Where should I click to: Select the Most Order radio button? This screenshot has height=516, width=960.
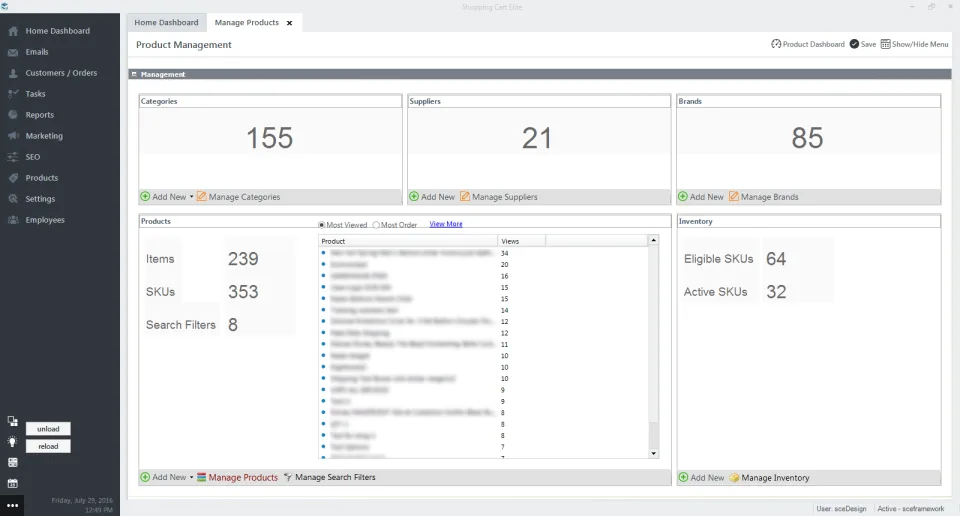[376, 225]
